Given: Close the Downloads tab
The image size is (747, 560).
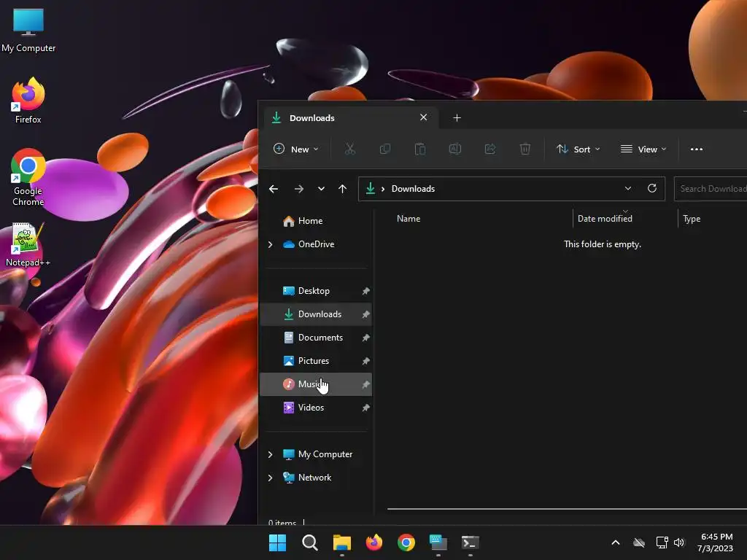Looking at the screenshot, I should (x=424, y=117).
